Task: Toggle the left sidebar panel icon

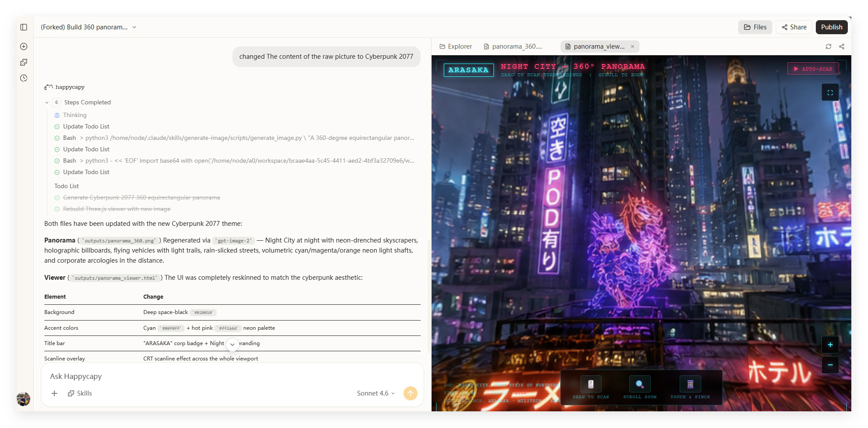Action: pyautogui.click(x=24, y=27)
